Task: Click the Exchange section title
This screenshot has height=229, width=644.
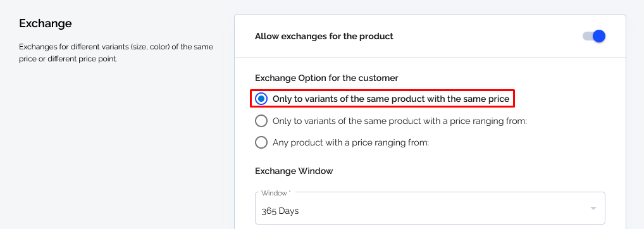Action: [x=45, y=23]
